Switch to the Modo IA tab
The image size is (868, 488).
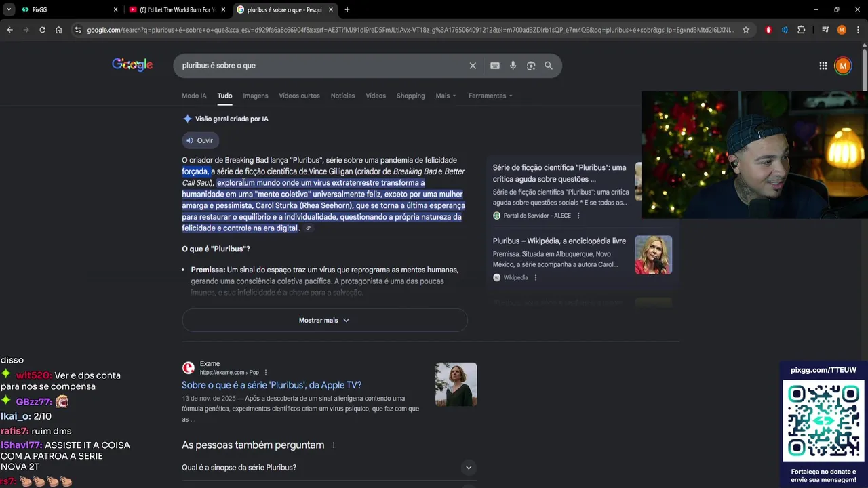point(194,96)
